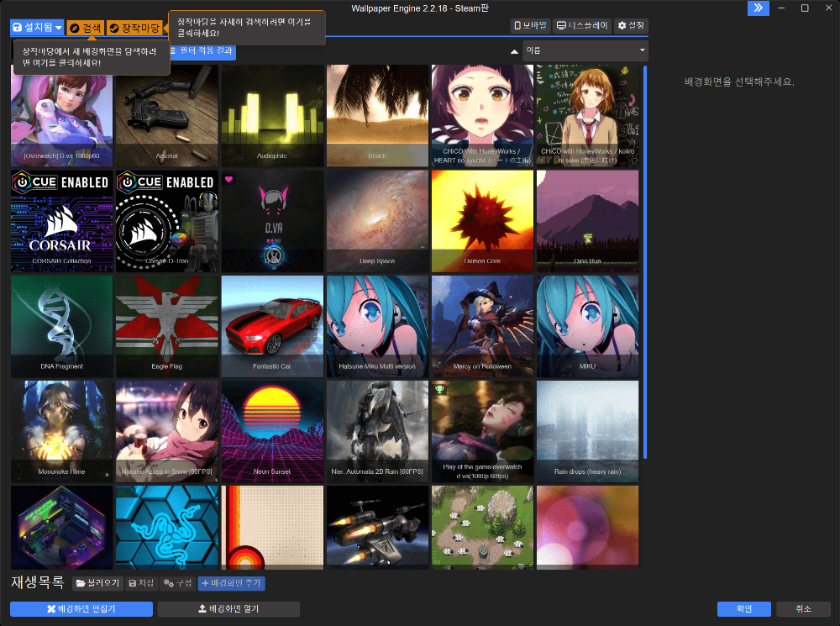
Task: Open 구성 (Configure) playlist settings
Action: [178, 583]
